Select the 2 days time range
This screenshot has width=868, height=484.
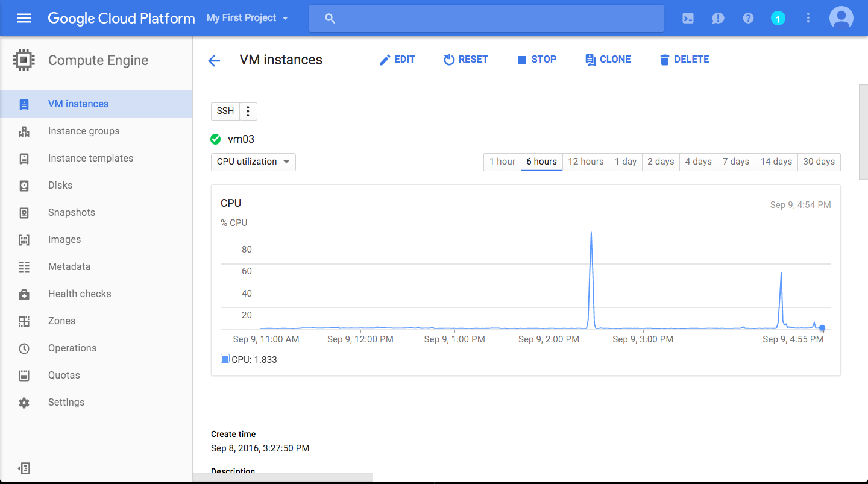coord(661,162)
